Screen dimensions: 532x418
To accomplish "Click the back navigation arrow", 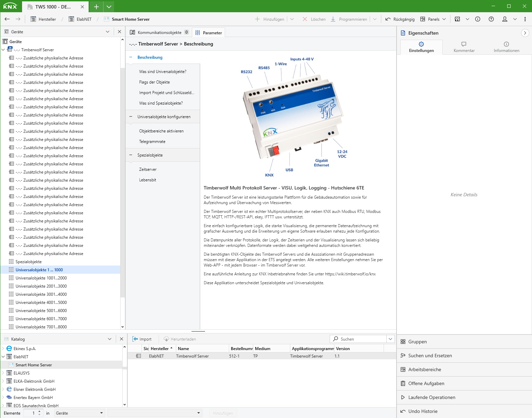I will 7,19.
